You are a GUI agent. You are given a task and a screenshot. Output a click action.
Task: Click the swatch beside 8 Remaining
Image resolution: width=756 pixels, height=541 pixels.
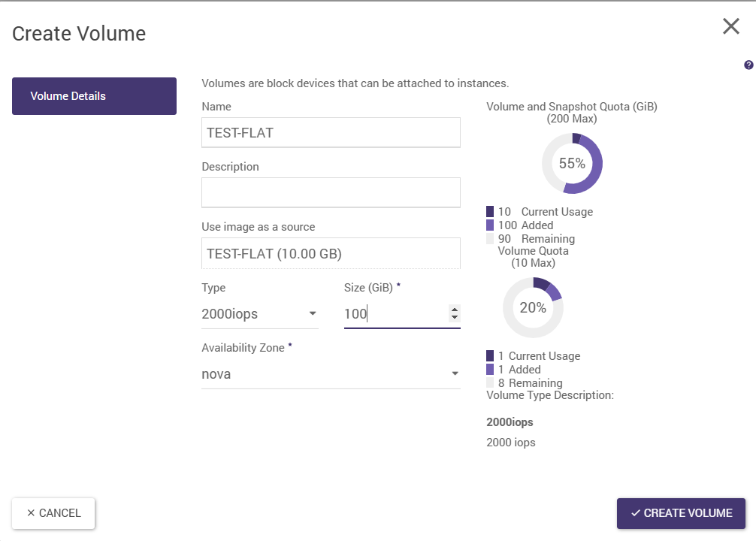click(x=490, y=383)
